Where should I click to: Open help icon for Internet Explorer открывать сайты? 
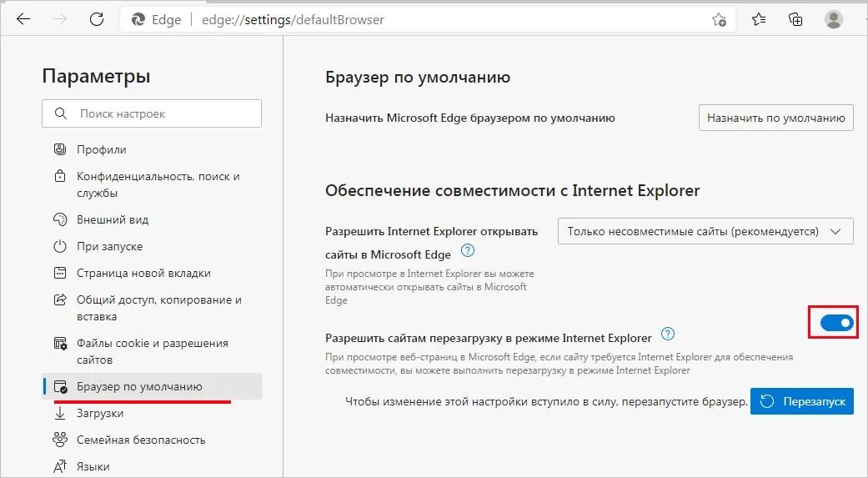tap(468, 250)
